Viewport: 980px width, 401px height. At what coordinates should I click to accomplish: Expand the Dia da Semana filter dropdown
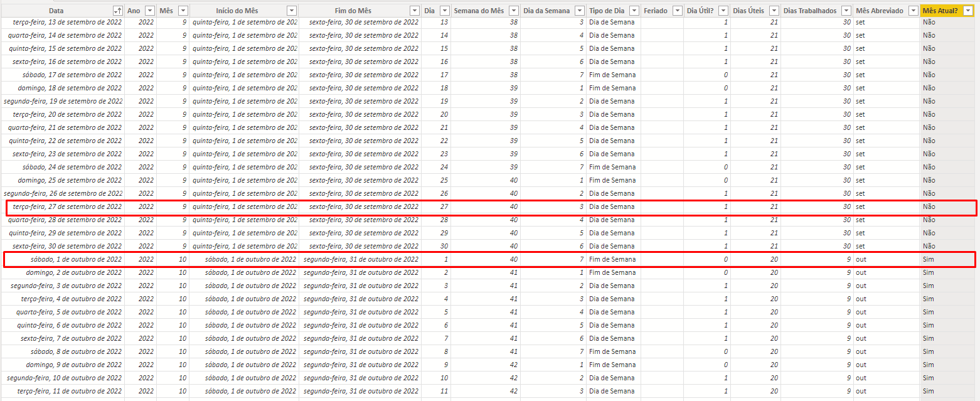(x=580, y=11)
